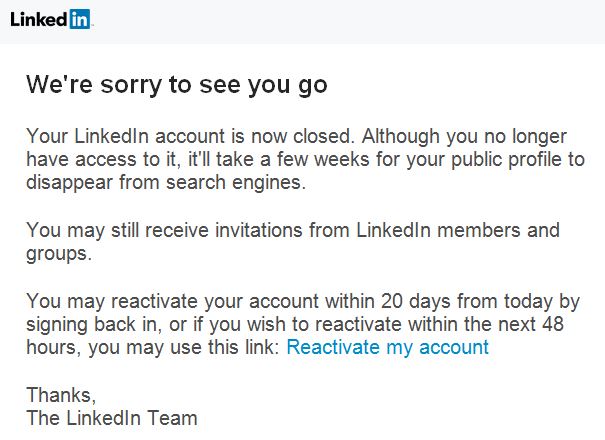Viewport: 605px width, 440px height.
Task: Click the 'We're sorry to see you go' heading
Action: [x=176, y=85]
